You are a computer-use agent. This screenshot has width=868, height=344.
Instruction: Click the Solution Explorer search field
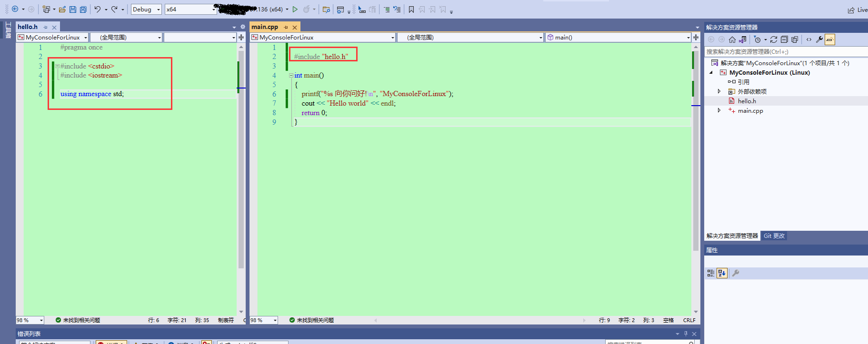click(786, 51)
